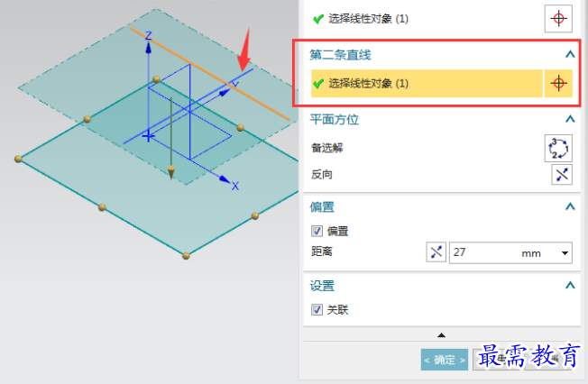Screen dimensions: 588x384
Task: Select the highlighted 选择线性对象 (1) row
Action: [427, 83]
